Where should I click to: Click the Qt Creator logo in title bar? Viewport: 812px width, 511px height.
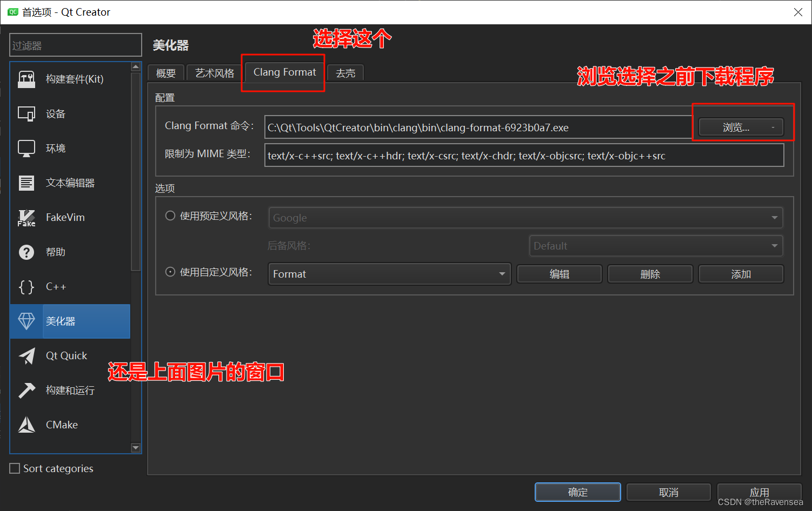click(x=12, y=12)
